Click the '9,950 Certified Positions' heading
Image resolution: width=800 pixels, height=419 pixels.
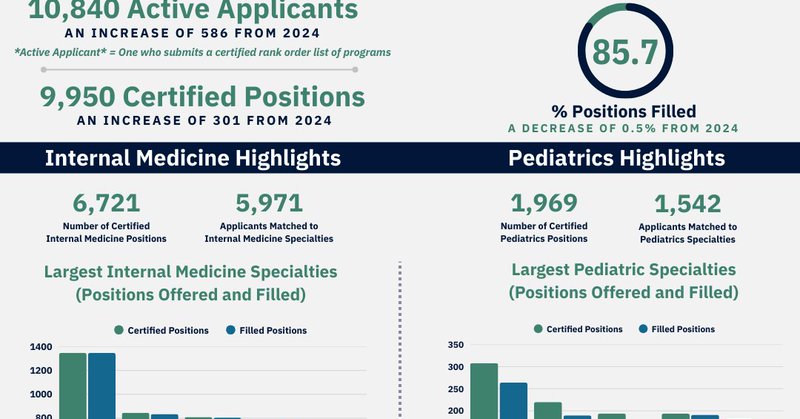click(203, 97)
